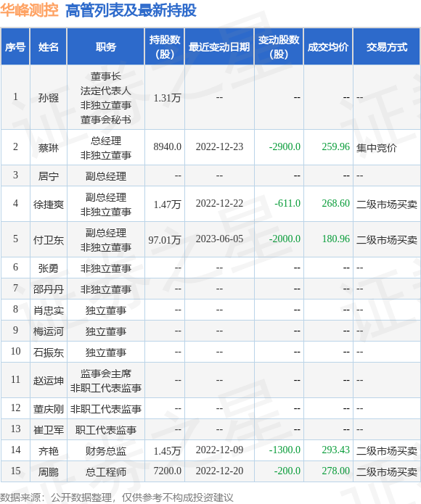
Task: Click the name 徐捷爽
Action: [48, 204]
